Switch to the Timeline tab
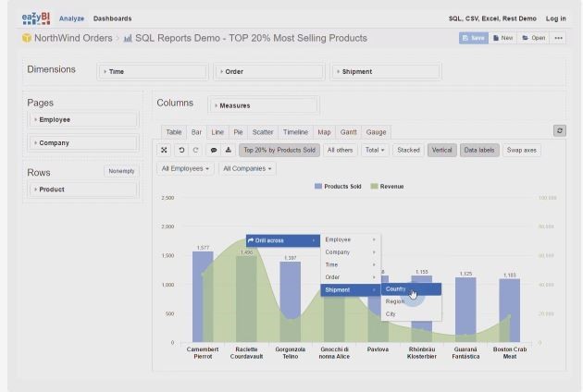The image size is (583, 392). [295, 132]
